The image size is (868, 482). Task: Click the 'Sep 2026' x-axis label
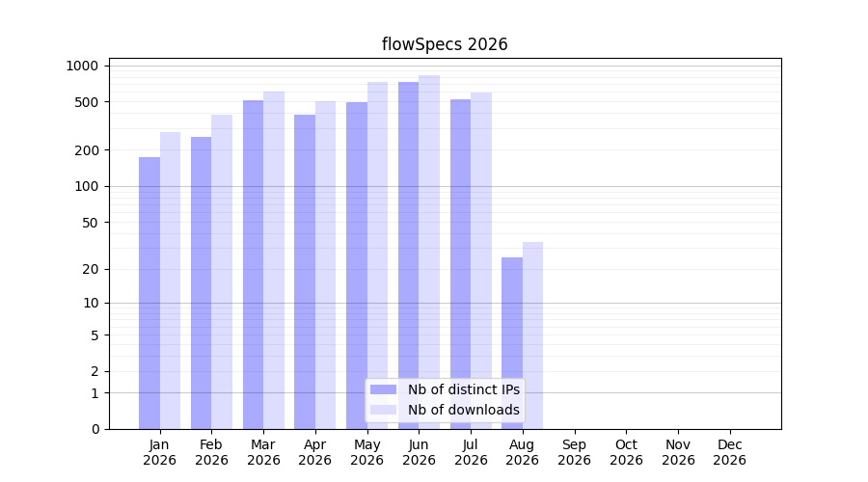click(575, 452)
